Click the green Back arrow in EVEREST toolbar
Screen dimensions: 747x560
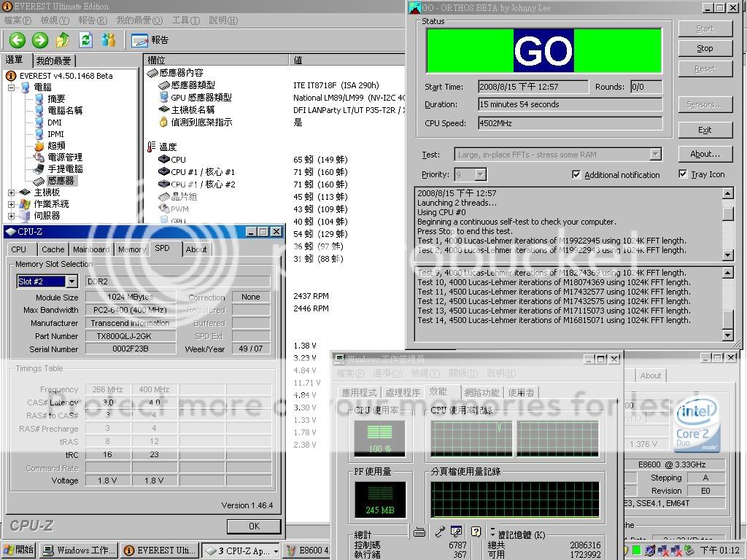pyautogui.click(x=17, y=40)
